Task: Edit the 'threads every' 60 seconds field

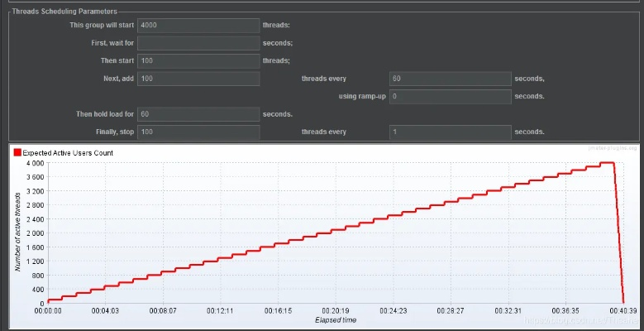Action: (x=450, y=79)
